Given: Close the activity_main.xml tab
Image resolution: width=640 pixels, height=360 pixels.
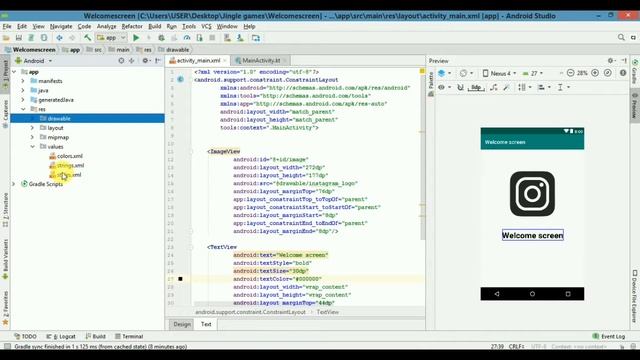Looking at the screenshot, I should pyautogui.click(x=225, y=60).
